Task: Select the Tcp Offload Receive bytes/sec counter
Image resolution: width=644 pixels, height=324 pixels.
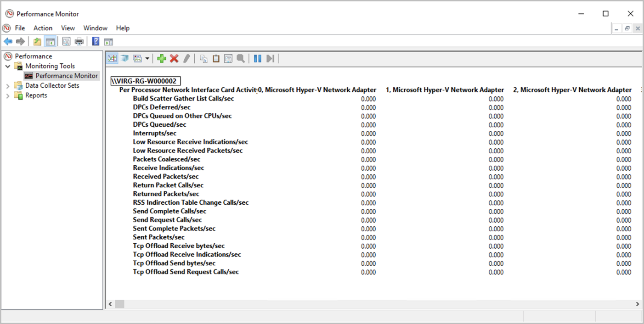Action: [x=179, y=246]
